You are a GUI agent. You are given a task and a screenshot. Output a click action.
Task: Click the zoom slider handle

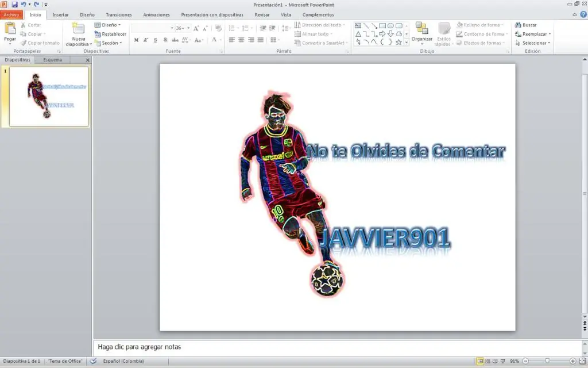click(547, 361)
